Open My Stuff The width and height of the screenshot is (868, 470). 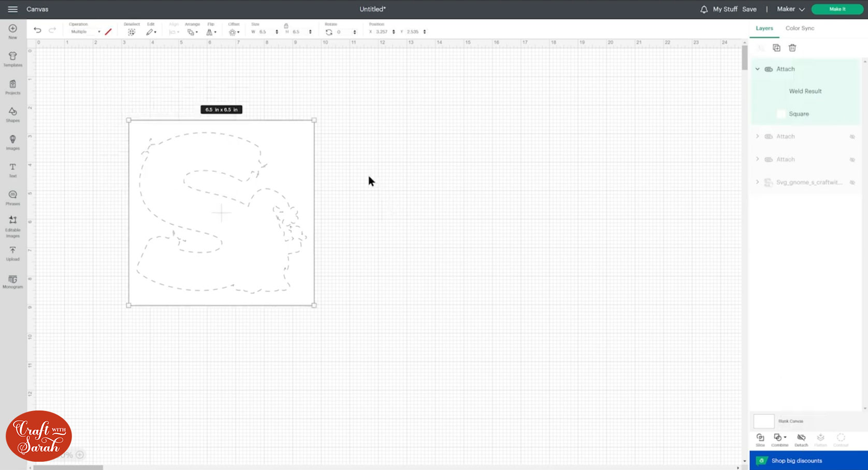pos(725,9)
